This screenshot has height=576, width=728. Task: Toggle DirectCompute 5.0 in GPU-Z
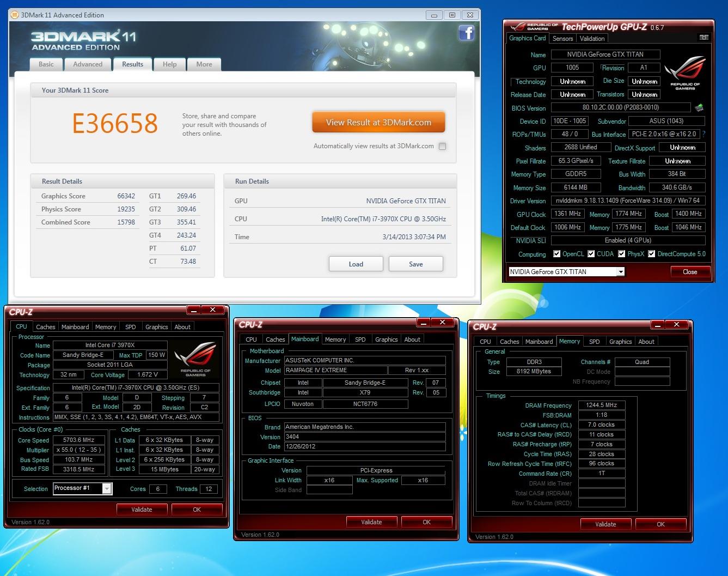[x=651, y=253]
